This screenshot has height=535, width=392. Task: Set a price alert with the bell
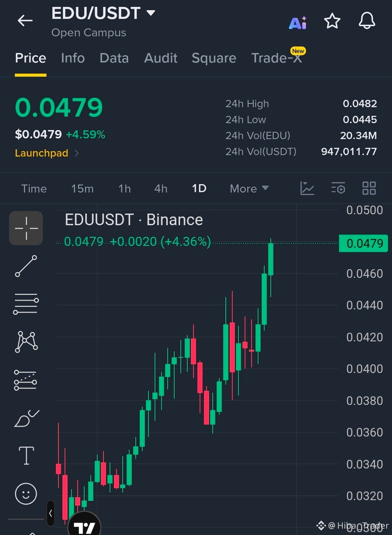pyautogui.click(x=367, y=20)
